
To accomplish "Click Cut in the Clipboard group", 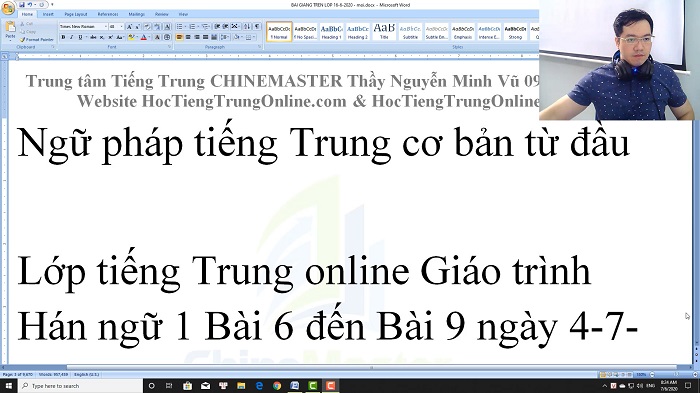I will pyautogui.click(x=26, y=24).
